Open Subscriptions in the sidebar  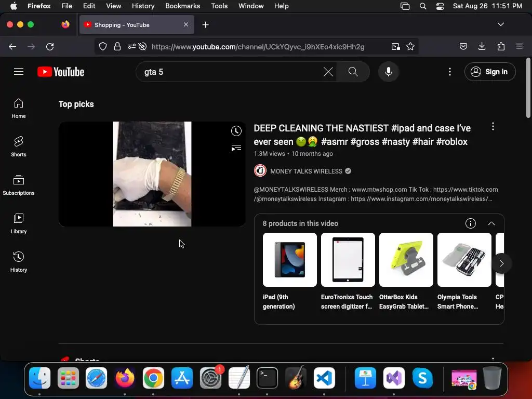pos(19,185)
